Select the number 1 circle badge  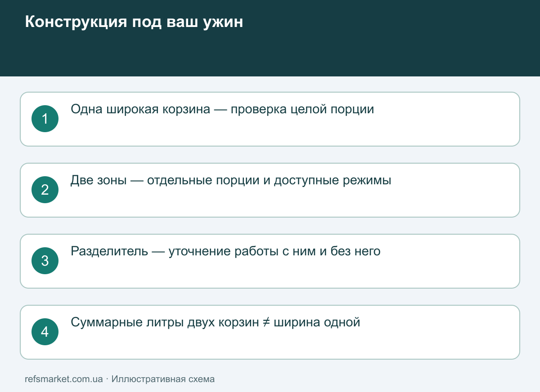pos(45,119)
